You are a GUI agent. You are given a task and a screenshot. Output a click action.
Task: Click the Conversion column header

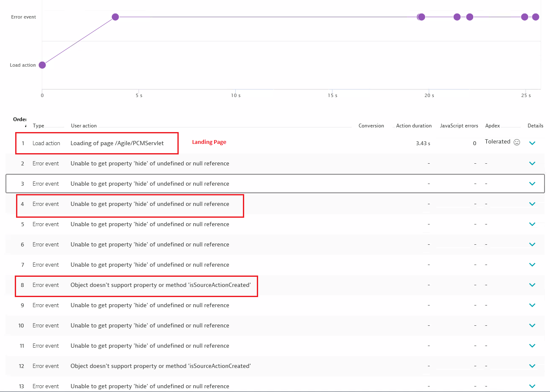pos(371,126)
